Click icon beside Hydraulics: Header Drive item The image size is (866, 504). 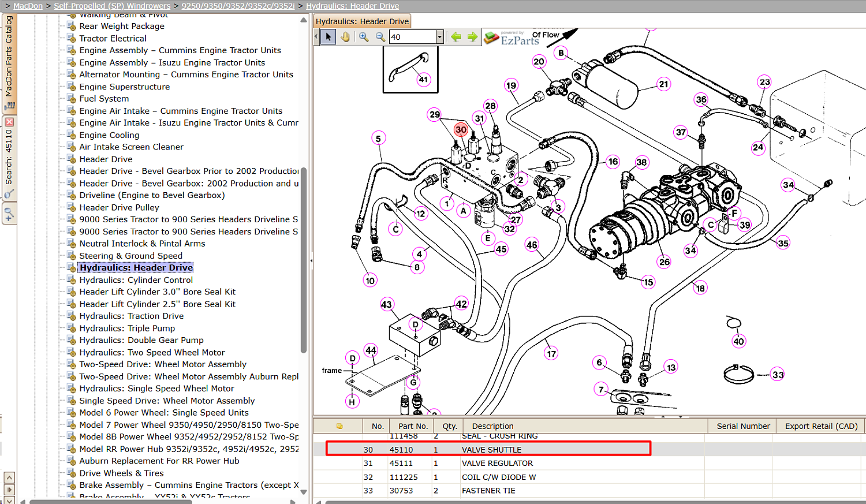click(x=72, y=267)
